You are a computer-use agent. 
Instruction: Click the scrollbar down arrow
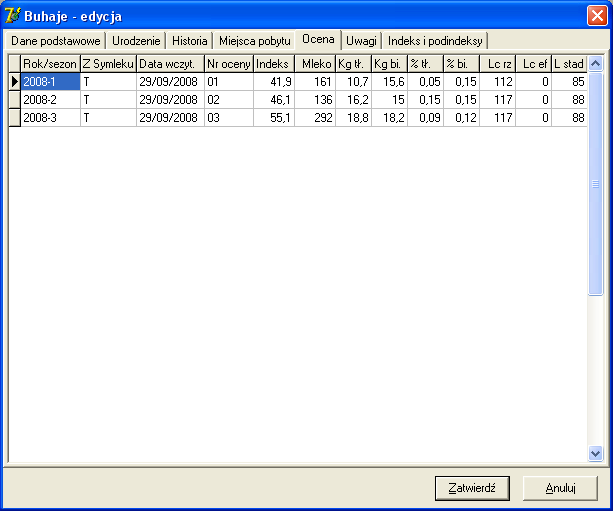click(595, 454)
